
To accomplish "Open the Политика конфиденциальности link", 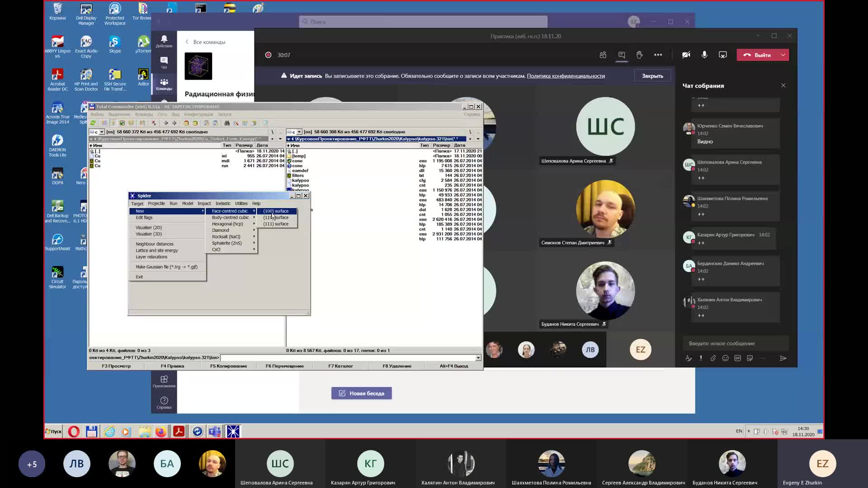I will tap(566, 76).
